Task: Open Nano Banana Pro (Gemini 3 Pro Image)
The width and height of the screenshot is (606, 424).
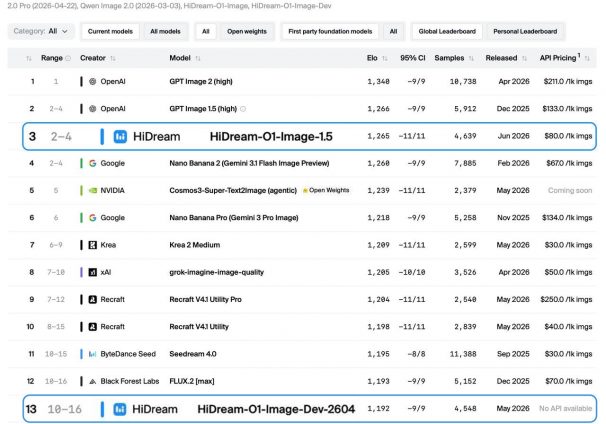Action: 234,218
